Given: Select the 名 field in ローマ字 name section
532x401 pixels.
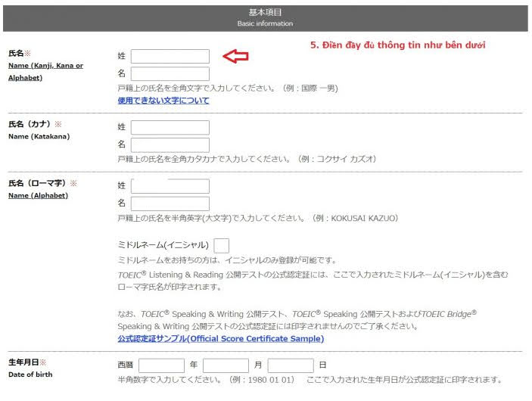Looking at the screenshot, I should 170,204.
